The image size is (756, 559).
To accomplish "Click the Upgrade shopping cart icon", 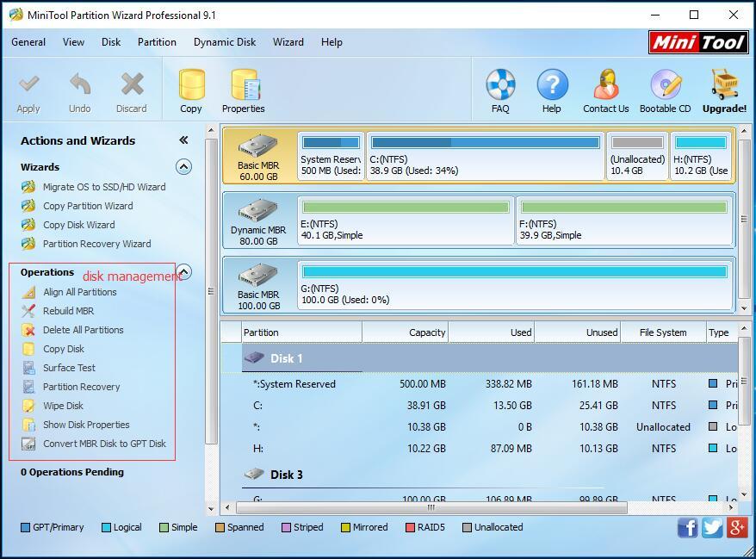I will coord(724,84).
